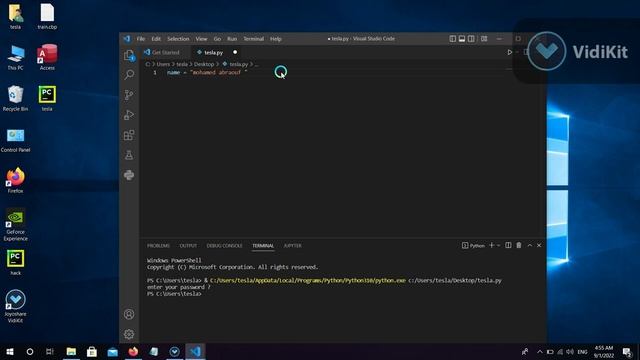This screenshot has height=360, width=640.
Task: Select the Recycle Bin desktop icon
Action: 16,98
